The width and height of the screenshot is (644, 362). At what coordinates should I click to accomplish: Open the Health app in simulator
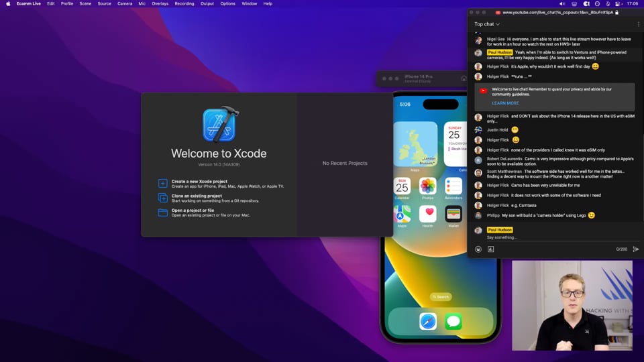[x=427, y=214]
